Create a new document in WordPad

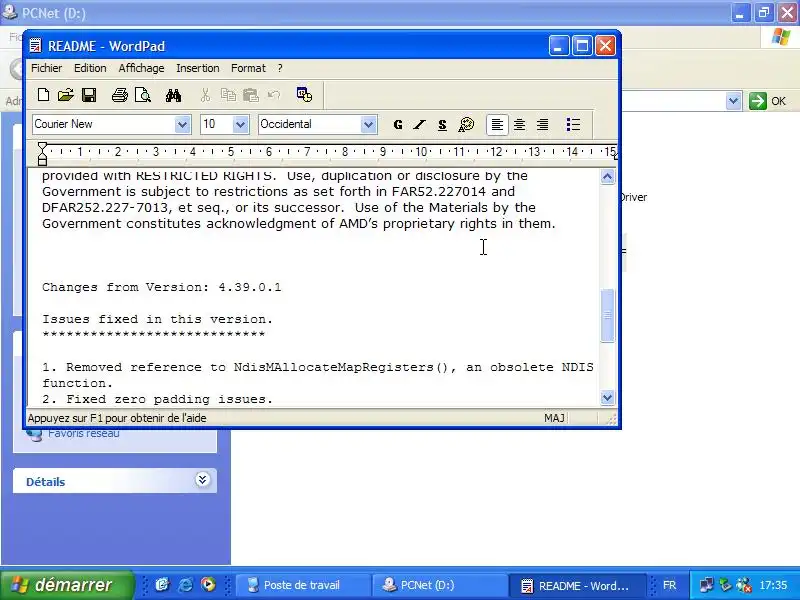point(43,95)
